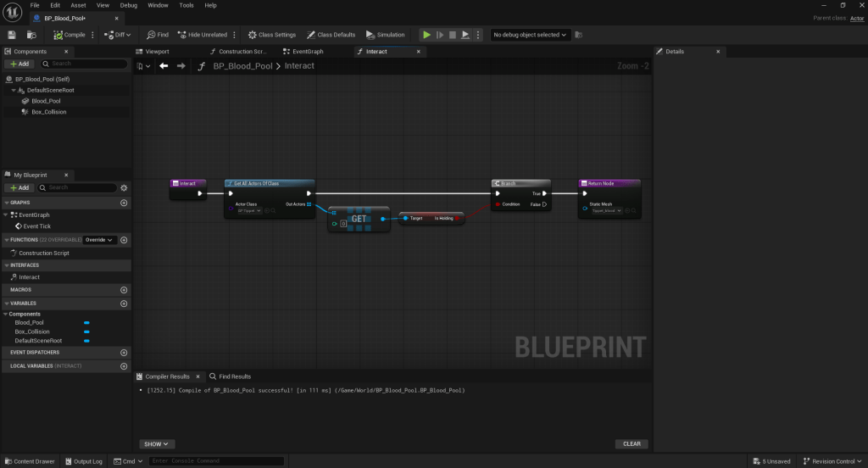Click the Components search field
Screen dimensions: 868x468
85,64
